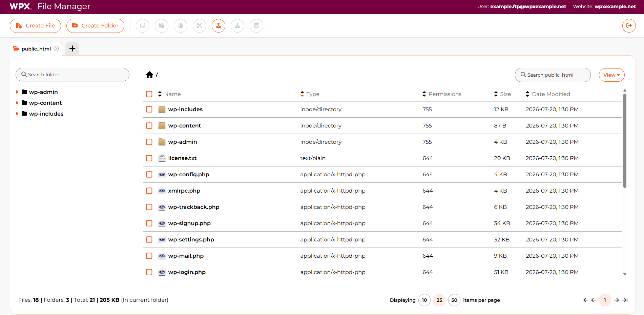Screen dimensions: 644x315
Task: Go to the last page arrow
Action: (625, 300)
